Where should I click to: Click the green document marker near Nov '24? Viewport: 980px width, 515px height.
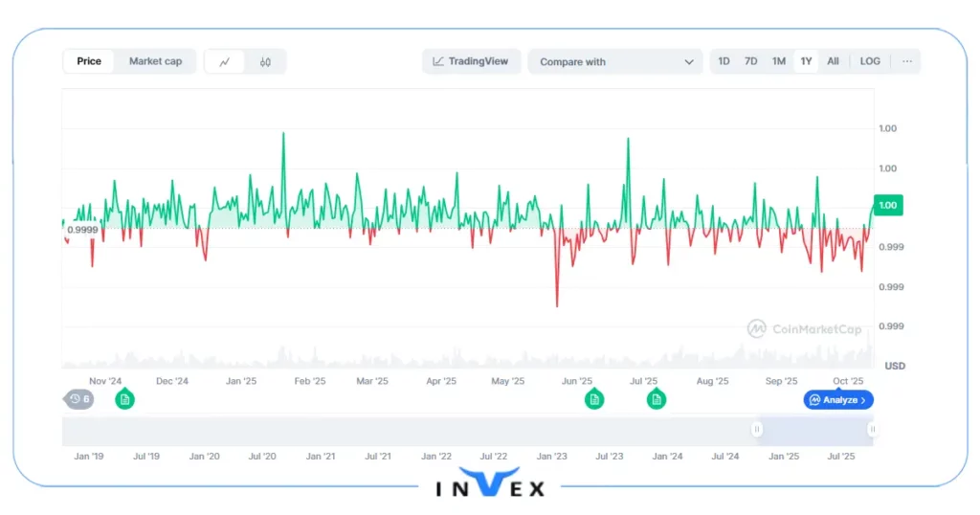tap(124, 399)
